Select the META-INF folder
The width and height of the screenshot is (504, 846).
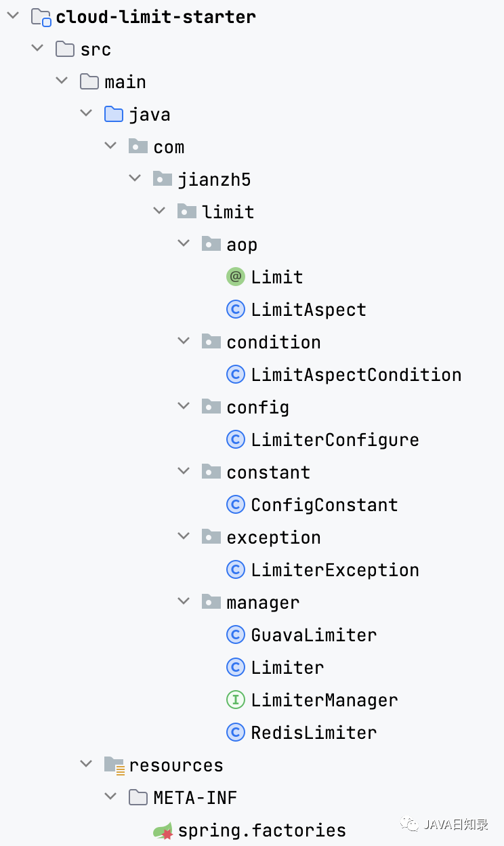click(x=195, y=797)
